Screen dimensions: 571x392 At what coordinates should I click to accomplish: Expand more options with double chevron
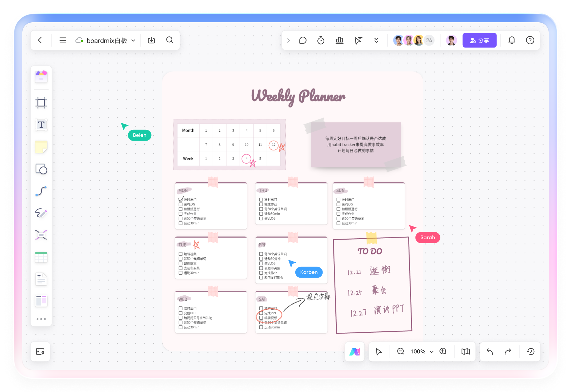click(x=376, y=40)
